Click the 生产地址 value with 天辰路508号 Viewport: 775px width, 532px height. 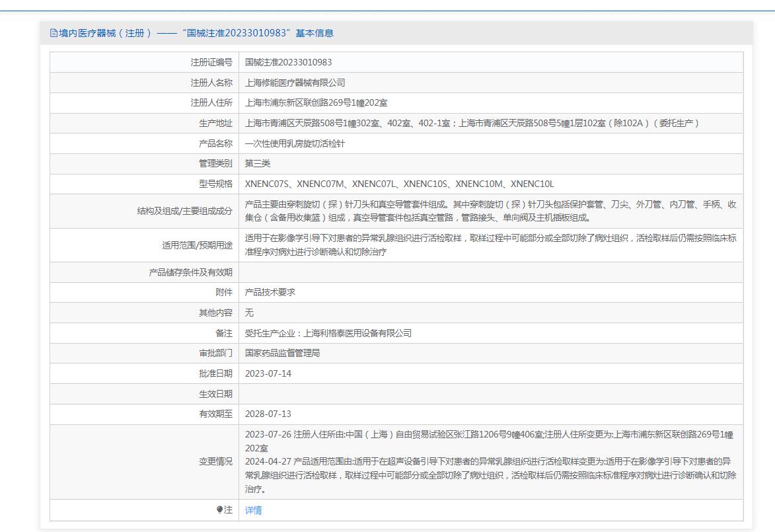click(472, 123)
